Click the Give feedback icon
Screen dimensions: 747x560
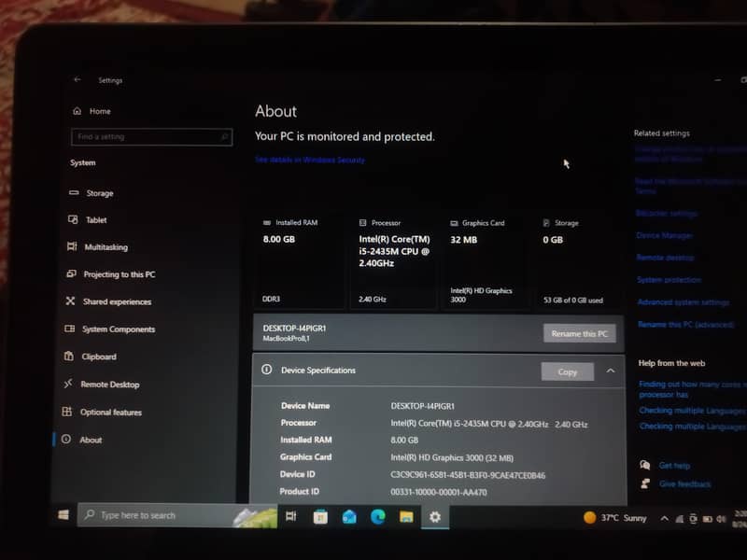tap(645, 483)
